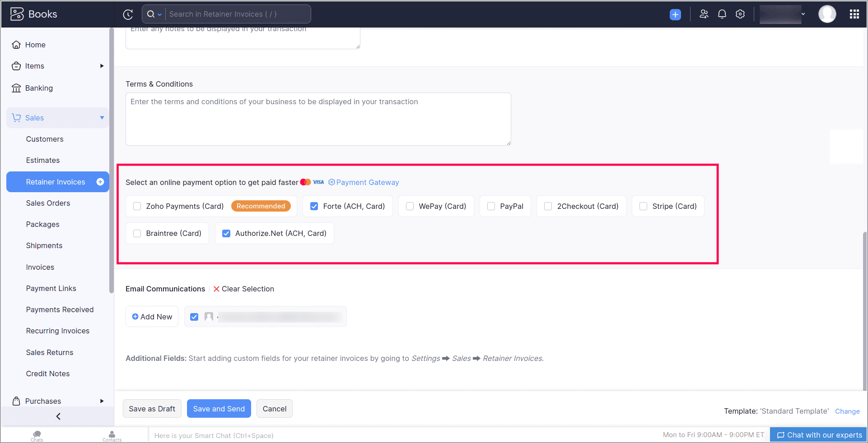Enable 2Checkout (Card) checkbox
868x443 pixels.
click(548, 206)
